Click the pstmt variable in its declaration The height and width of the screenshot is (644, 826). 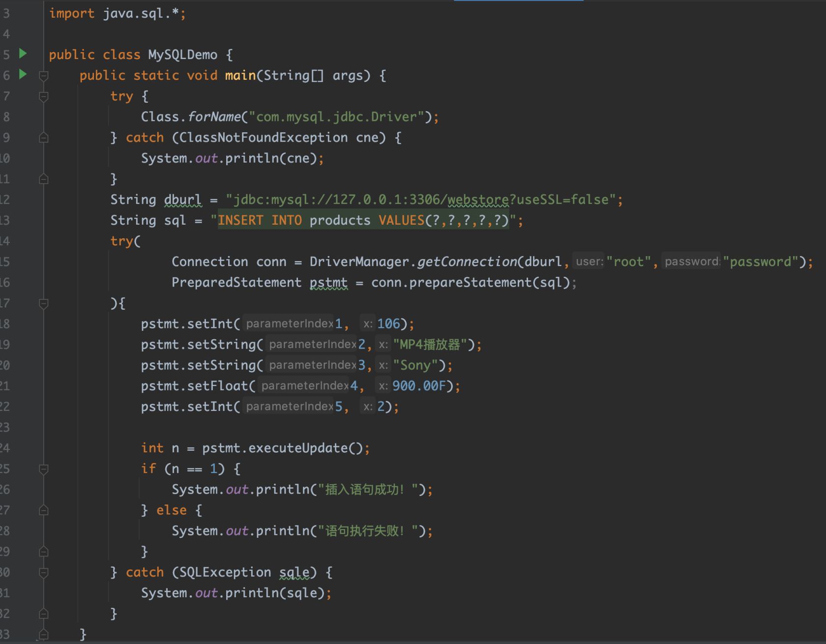(328, 282)
